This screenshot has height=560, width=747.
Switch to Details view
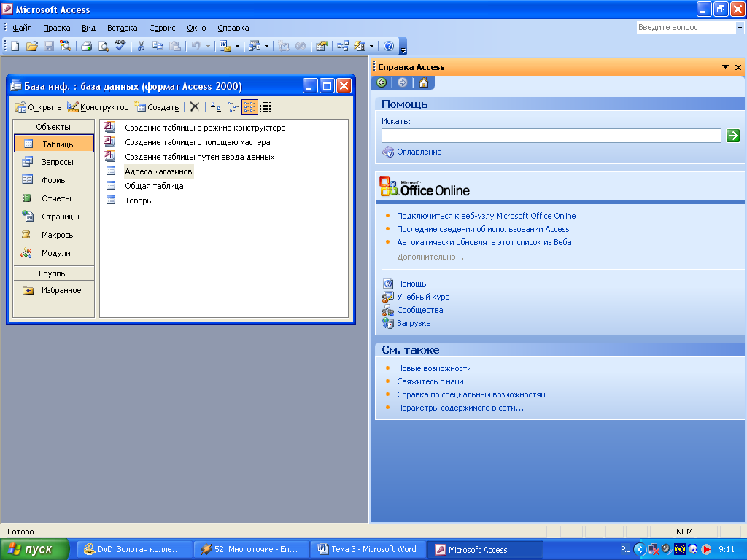266,107
